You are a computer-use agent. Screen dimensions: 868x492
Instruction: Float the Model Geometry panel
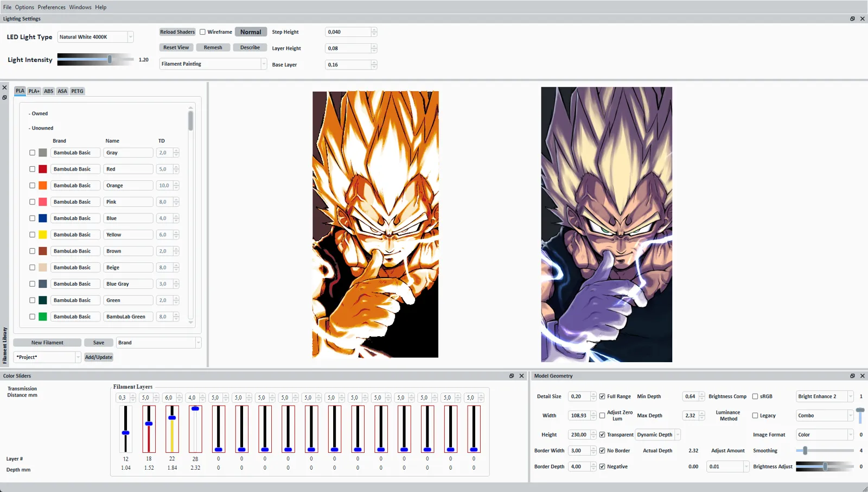[852, 376]
